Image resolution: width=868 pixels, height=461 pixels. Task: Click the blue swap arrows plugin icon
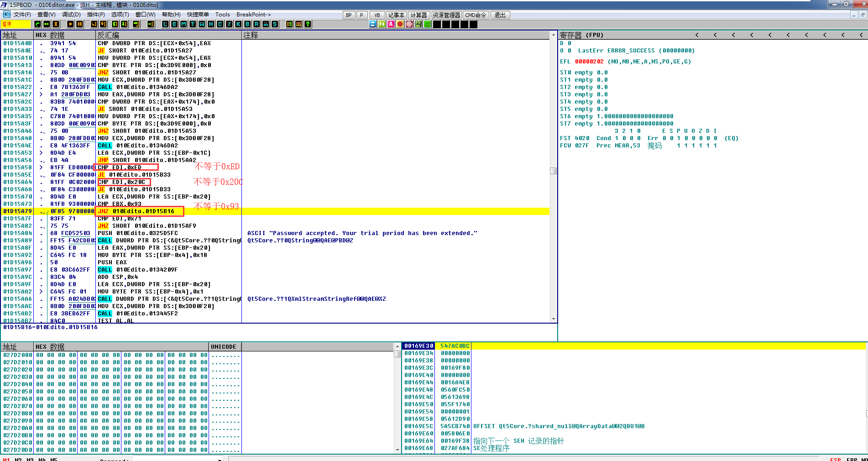(373, 24)
